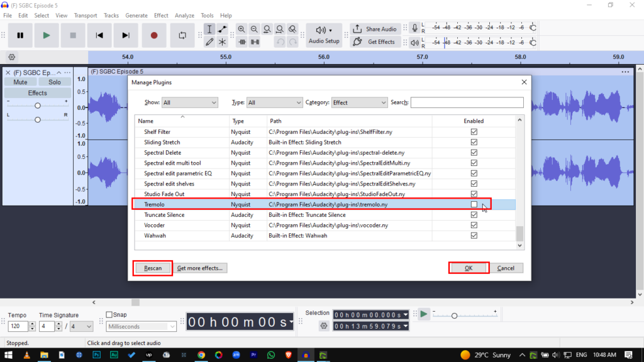Screen dimensions: 644x362
Task: Expand the Type dropdown in Manage Plugins
Action: click(274, 102)
